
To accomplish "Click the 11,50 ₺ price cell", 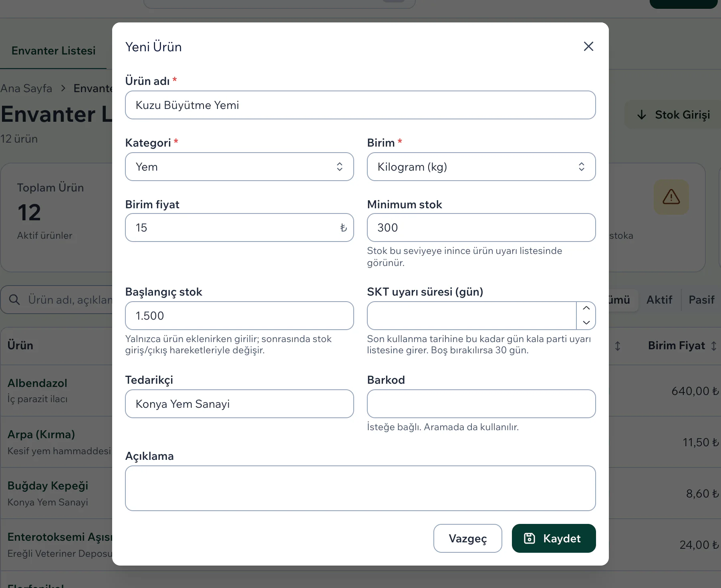I will point(701,442).
